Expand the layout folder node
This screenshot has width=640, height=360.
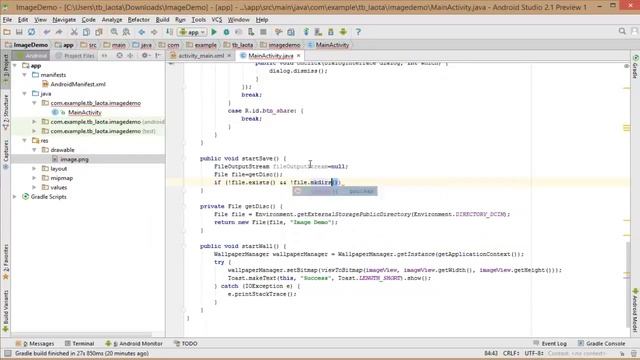point(34,169)
